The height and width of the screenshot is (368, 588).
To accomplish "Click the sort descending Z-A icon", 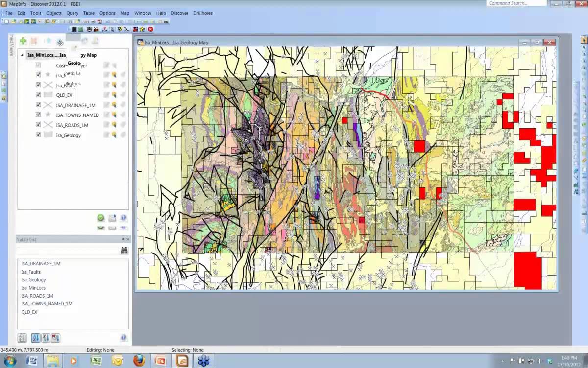I will [x=46, y=338].
